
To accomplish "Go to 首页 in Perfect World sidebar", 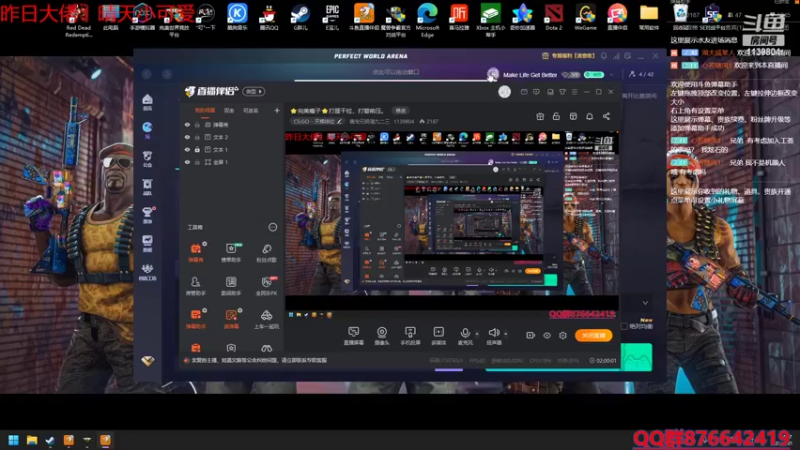I will (x=147, y=102).
